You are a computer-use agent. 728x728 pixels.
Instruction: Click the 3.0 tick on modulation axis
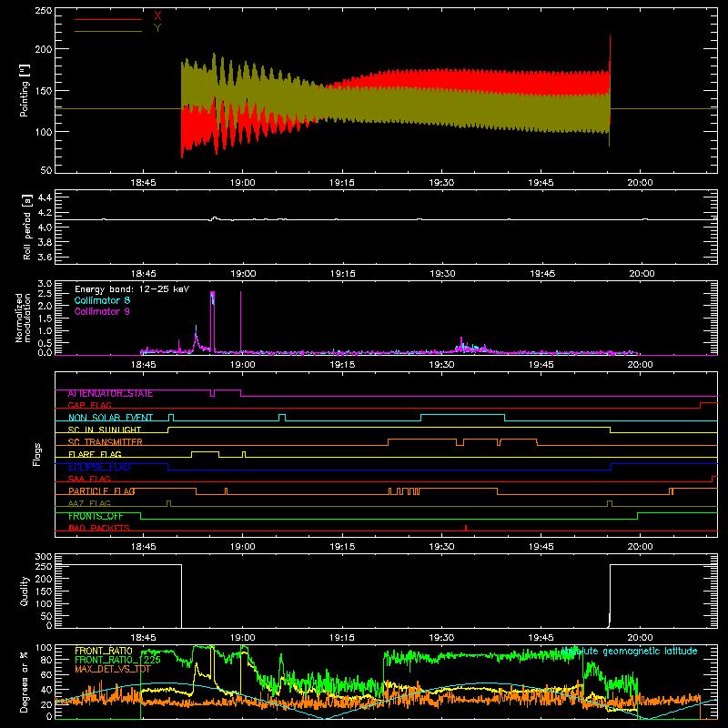pos(45,284)
